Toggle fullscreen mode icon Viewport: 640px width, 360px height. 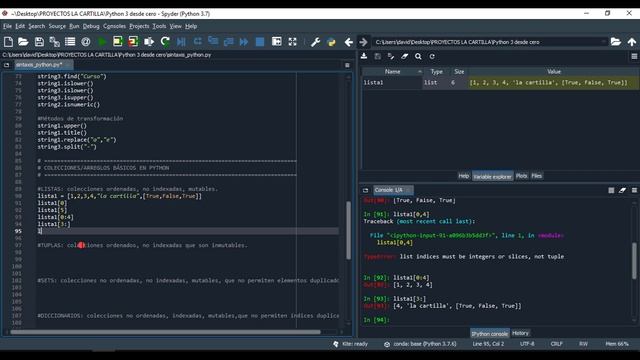pos(293,42)
